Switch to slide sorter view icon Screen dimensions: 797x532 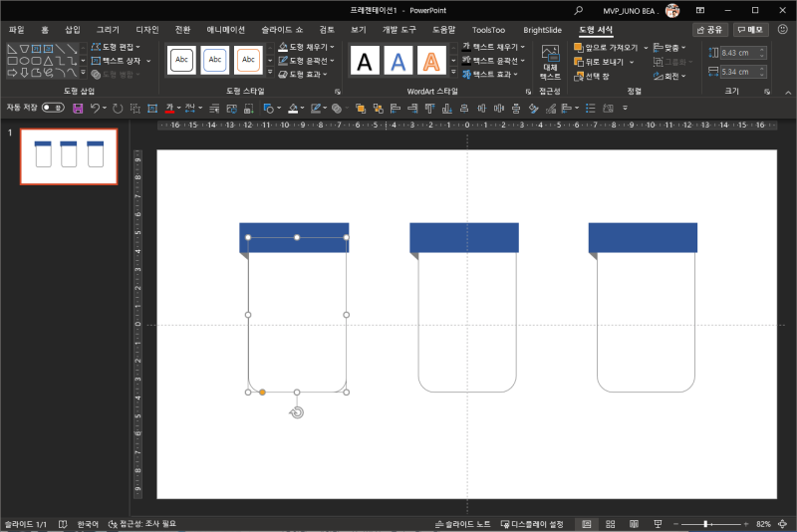(609, 524)
